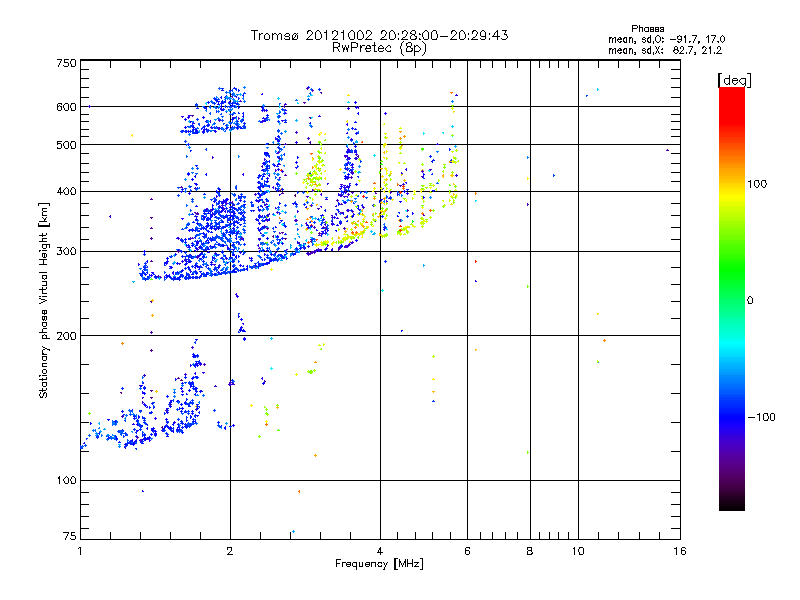800x600 pixels.
Task: Select the "mean, sd,X: 82.7, 21.2" line
Action: [665, 50]
